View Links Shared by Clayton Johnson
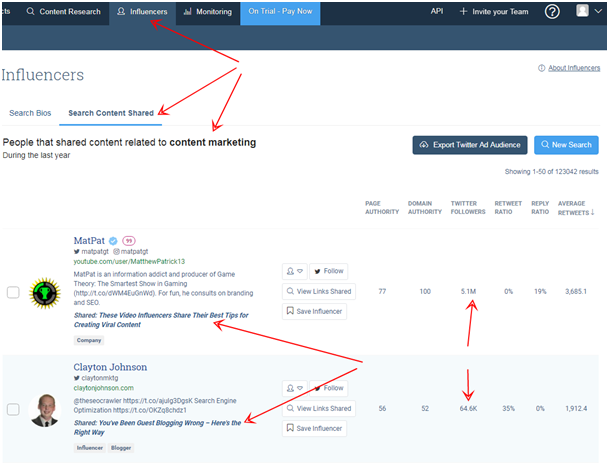The image size is (609, 465). tap(319, 408)
